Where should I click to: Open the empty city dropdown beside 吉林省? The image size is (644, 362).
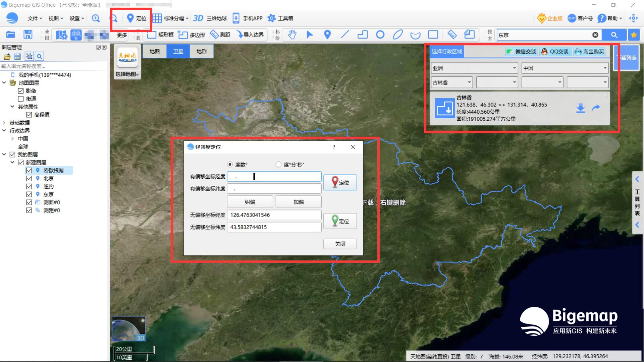(x=497, y=82)
